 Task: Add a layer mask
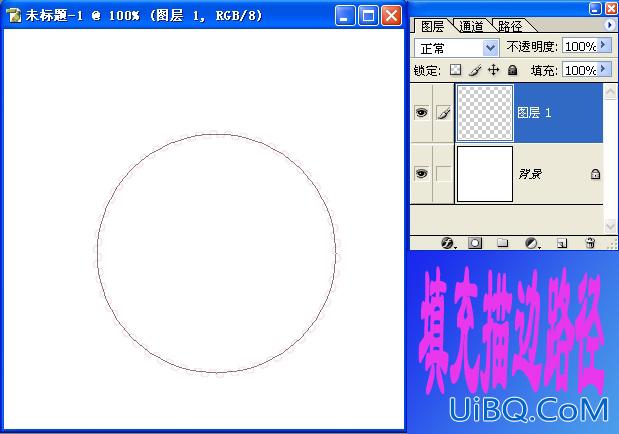point(475,243)
